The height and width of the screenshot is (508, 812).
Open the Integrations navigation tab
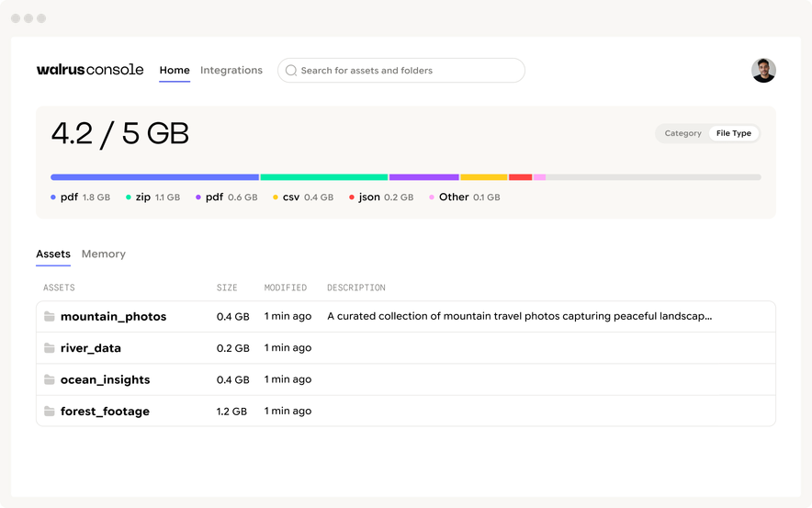click(x=231, y=70)
